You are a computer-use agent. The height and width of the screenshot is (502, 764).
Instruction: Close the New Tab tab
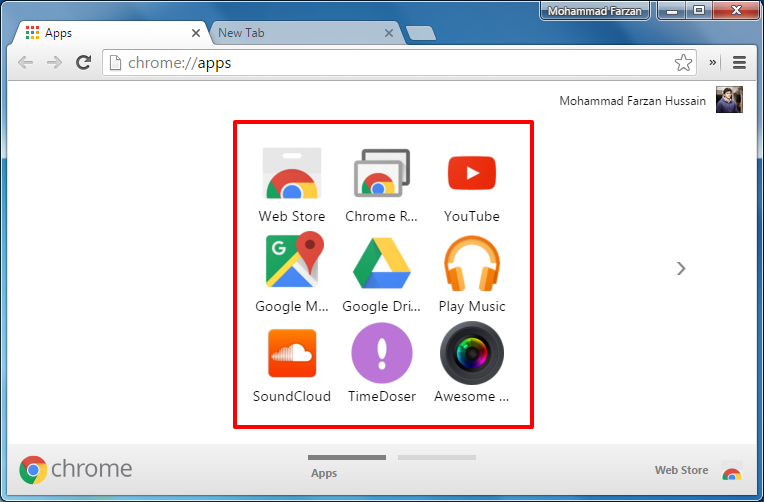[x=388, y=33]
